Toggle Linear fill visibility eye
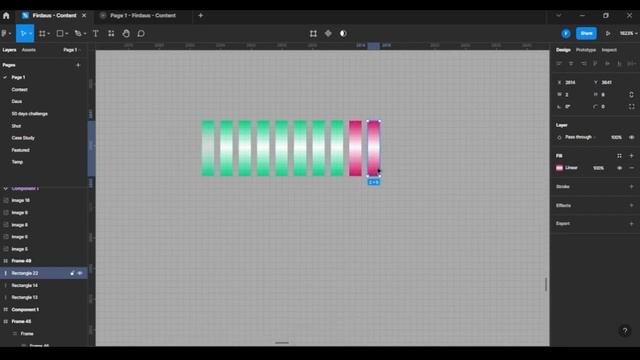 pyautogui.click(x=619, y=168)
